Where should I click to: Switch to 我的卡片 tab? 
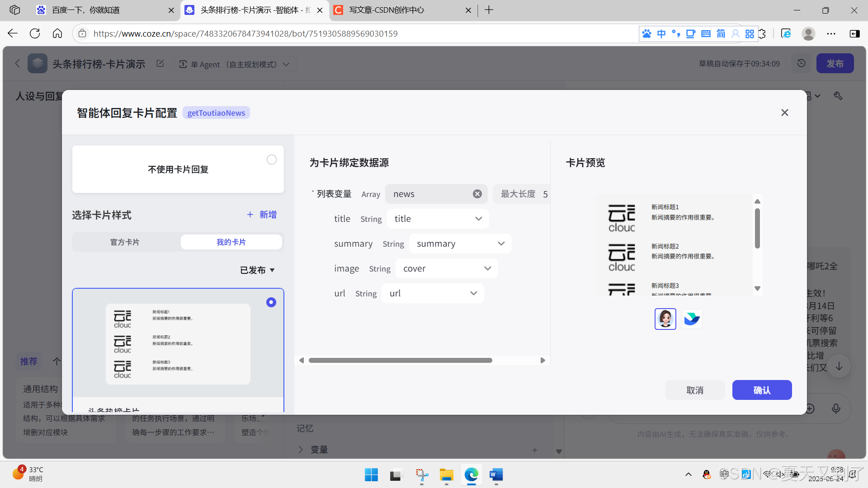231,242
